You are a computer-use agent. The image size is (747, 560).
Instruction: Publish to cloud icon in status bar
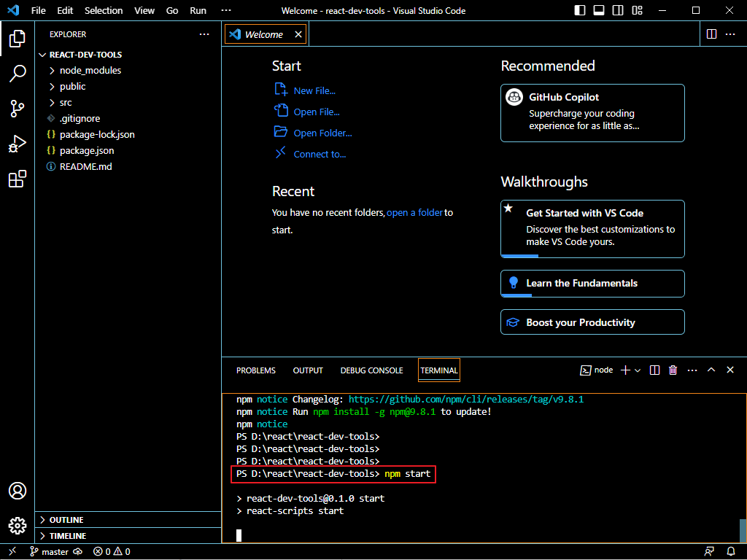coord(77,552)
